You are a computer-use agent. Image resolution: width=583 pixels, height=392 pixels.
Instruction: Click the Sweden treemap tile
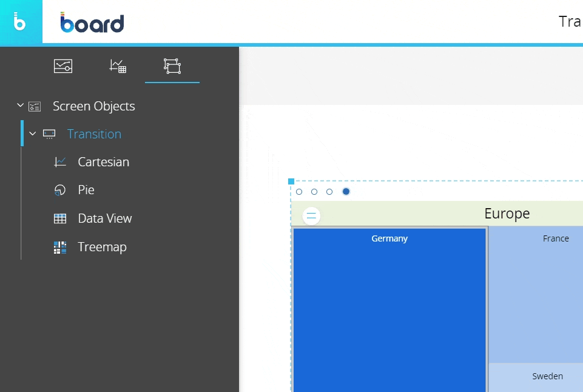click(536, 377)
